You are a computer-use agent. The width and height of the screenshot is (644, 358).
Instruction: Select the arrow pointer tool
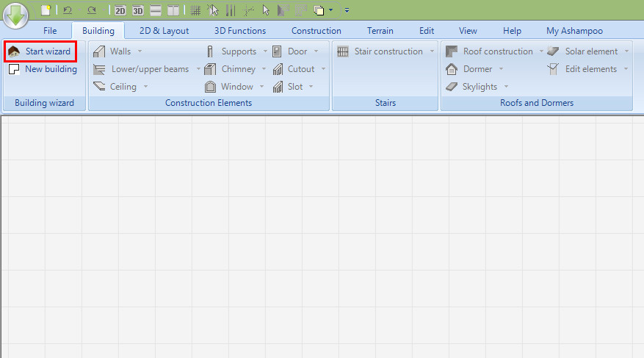(x=266, y=10)
